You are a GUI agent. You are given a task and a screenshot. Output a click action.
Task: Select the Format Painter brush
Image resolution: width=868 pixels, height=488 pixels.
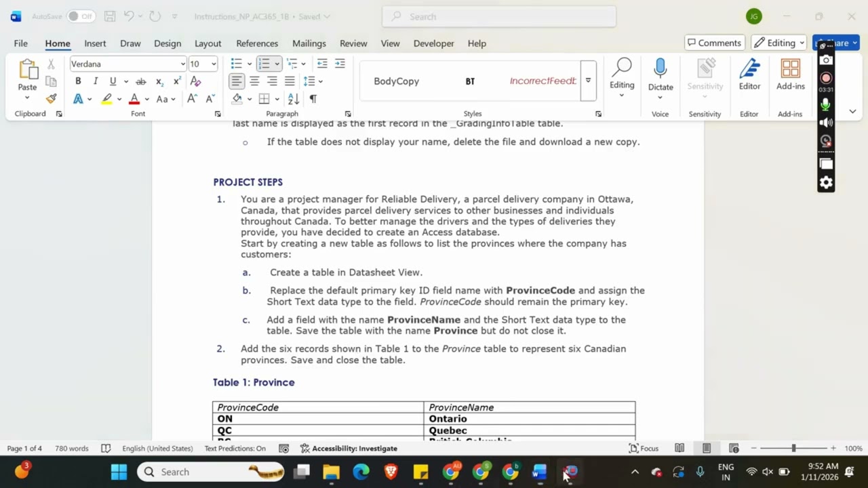tap(51, 98)
